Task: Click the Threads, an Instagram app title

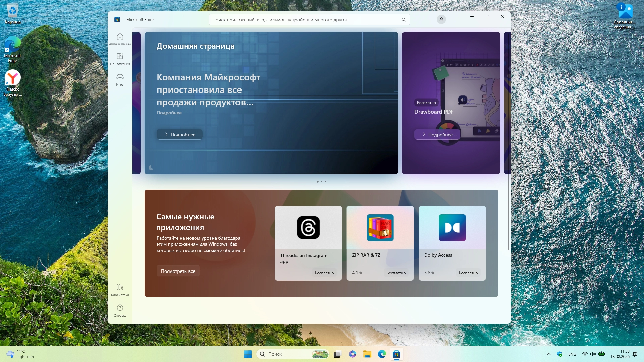Action: (304, 258)
